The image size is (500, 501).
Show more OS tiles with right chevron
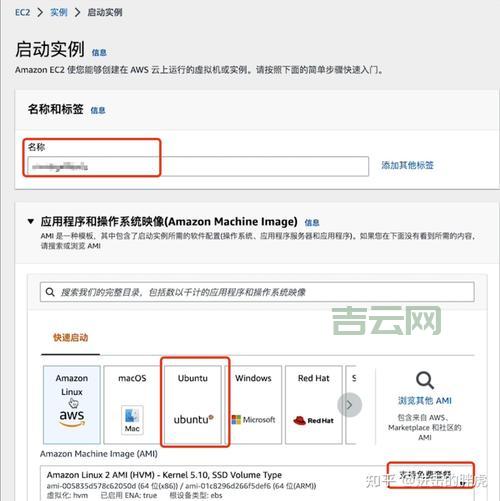(x=349, y=405)
